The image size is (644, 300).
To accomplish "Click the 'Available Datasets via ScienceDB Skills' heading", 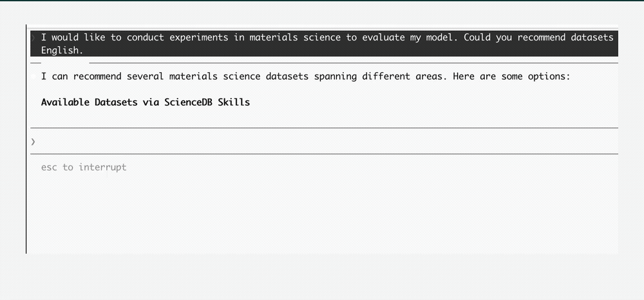I will (x=146, y=102).
